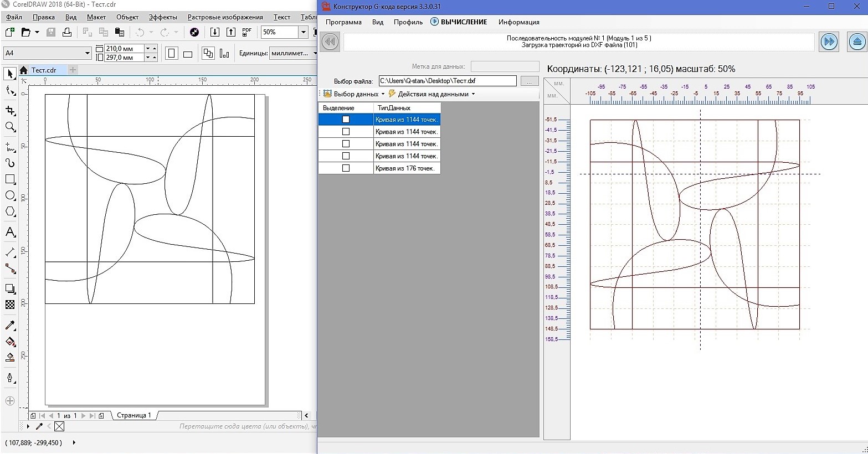
Task: Open the 'Профиль' menu in G-code constructor
Action: click(408, 22)
